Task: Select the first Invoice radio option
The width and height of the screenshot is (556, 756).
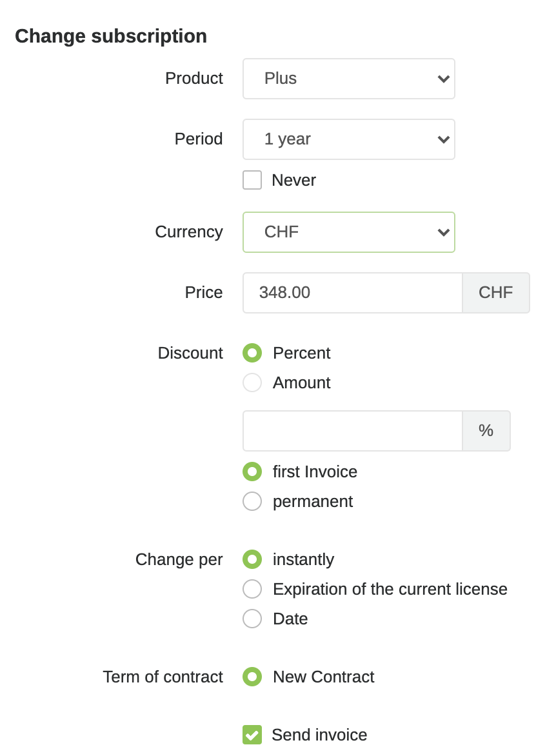Action: [252, 472]
